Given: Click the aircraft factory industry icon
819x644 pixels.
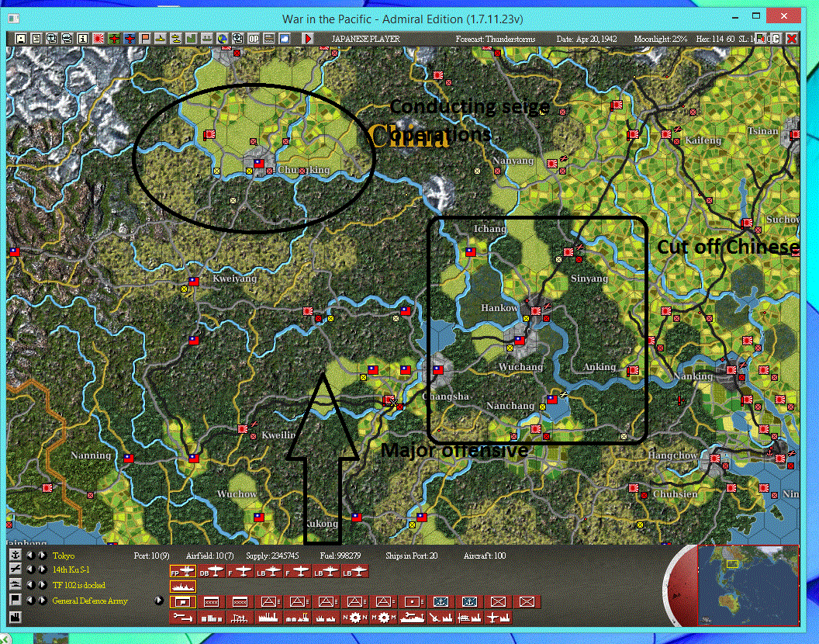Looking at the screenshot, I should tap(498, 618).
